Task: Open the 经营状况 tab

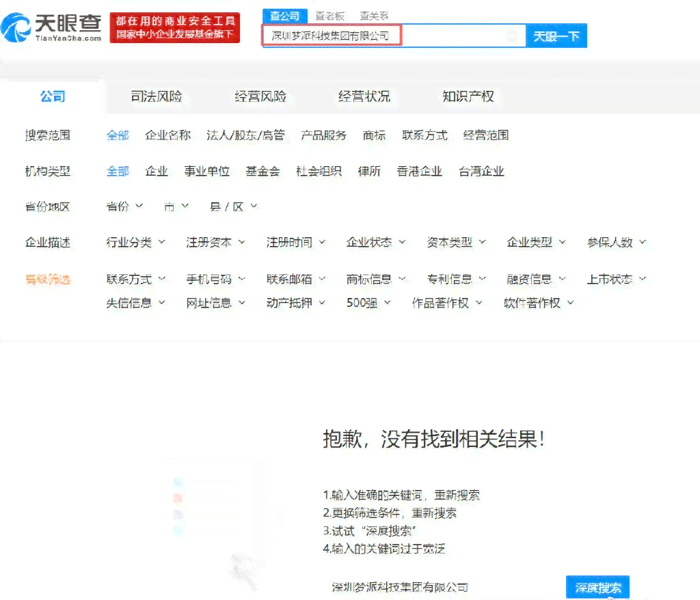Action: coord(364,96)
